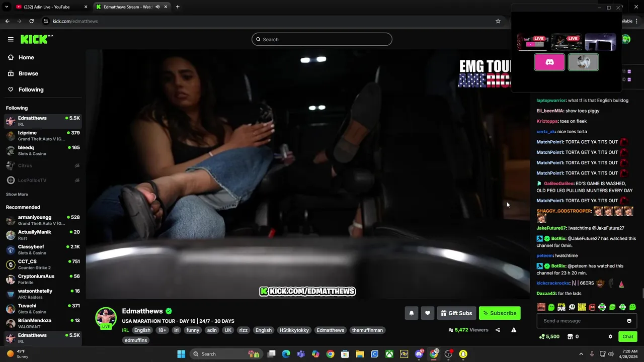
Task: Open the recommended CCT_CS channel
Action: (x=42, y=264)
